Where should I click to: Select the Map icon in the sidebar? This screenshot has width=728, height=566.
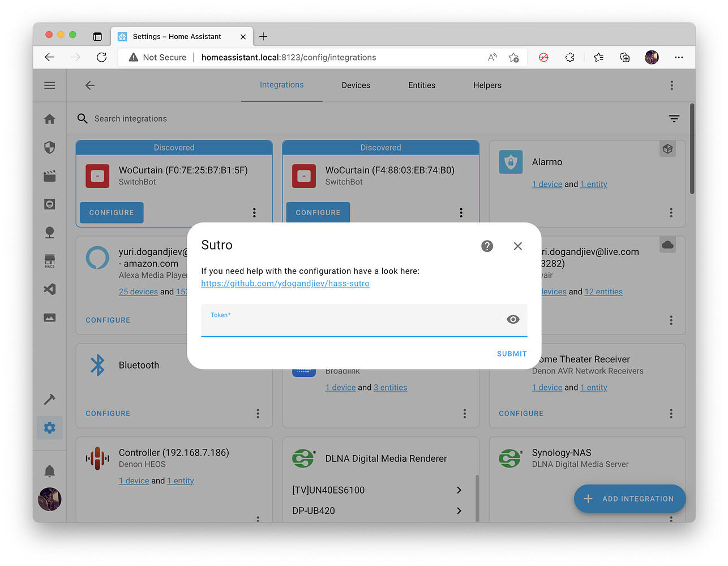click(49, 232)
